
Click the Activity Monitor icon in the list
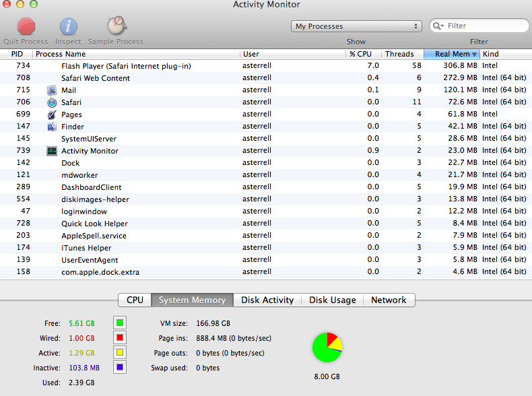tap(52, 151)
